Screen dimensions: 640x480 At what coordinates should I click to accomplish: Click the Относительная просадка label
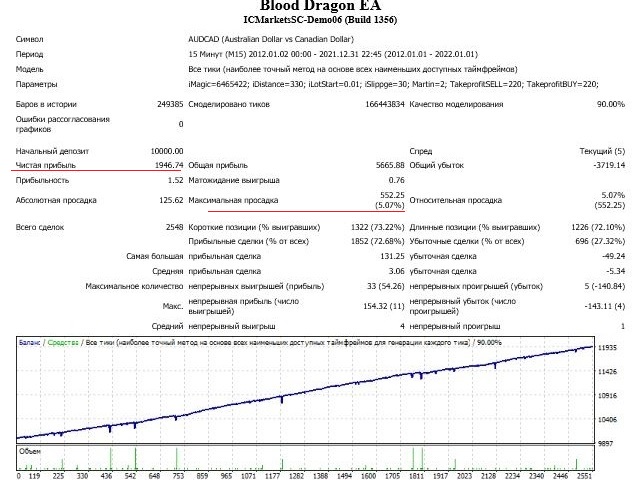[x=456, y=200]
